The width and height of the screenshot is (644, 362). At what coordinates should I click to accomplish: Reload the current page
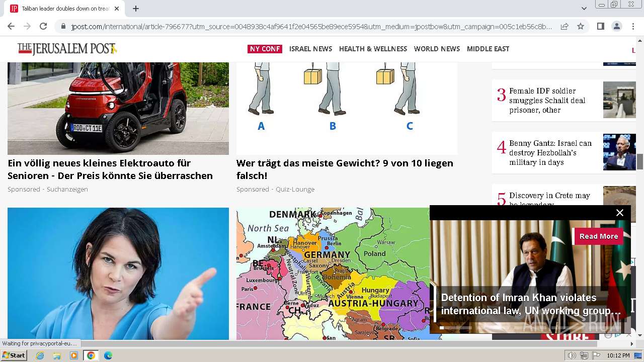pyautogui.click(x=43, y=26)
